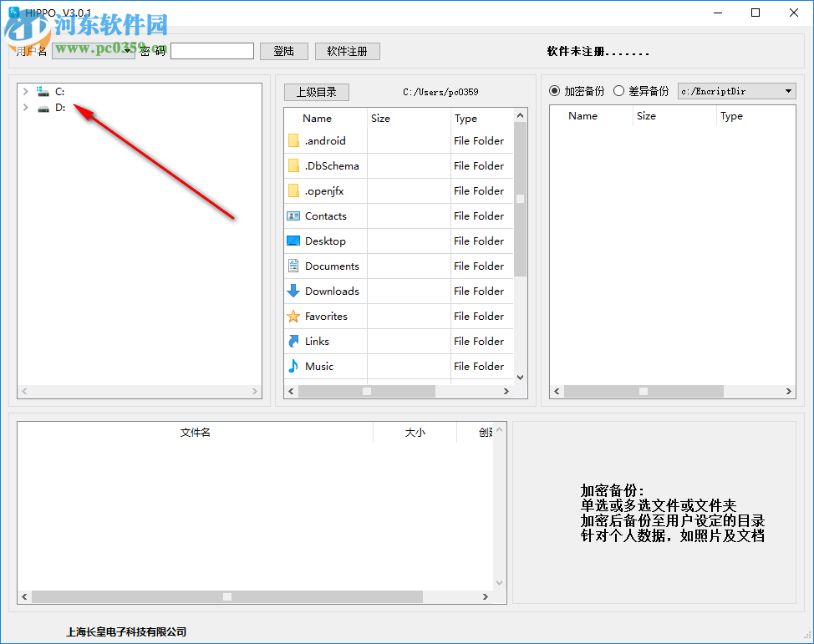814x644 pixels.
Task: Select the 加密备份 radio button
Action: [554, 91]
